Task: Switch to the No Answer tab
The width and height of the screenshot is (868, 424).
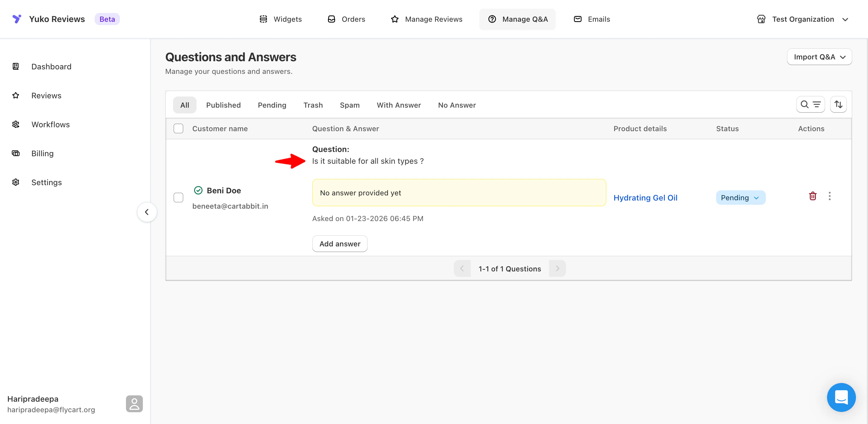Action: pyautogui.click(x=457, y=105)
